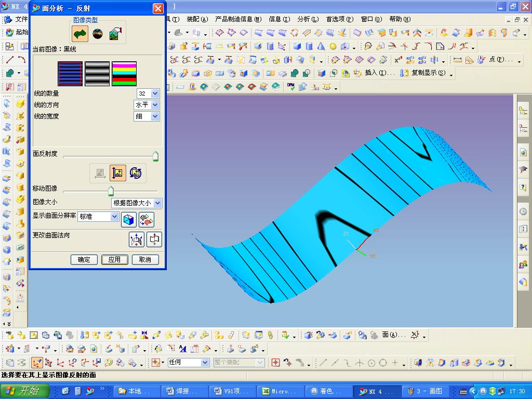The image size is (532, 399).
Task: Open the 分析(L) menu
Action: point(308,19)
